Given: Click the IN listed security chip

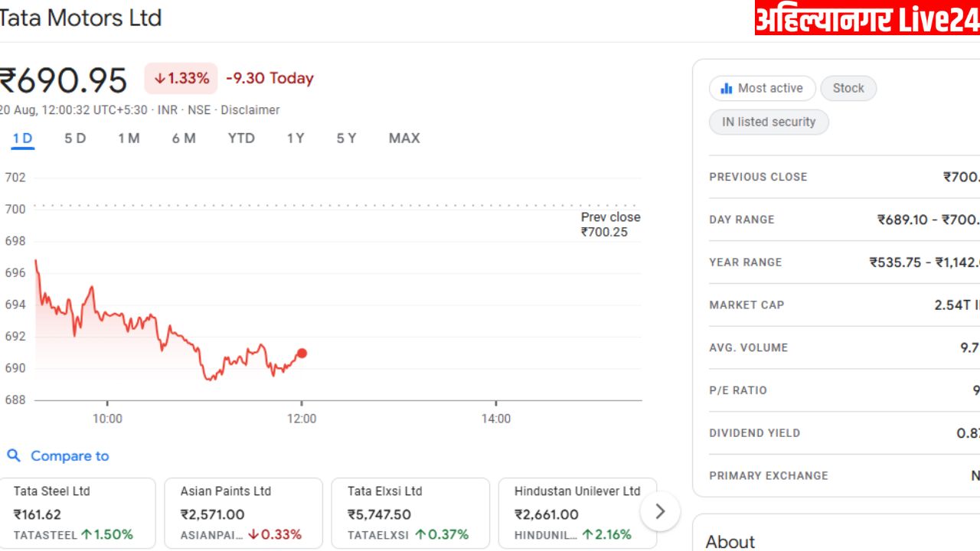Looking at the screenshot, I should [x=769, y=122].
